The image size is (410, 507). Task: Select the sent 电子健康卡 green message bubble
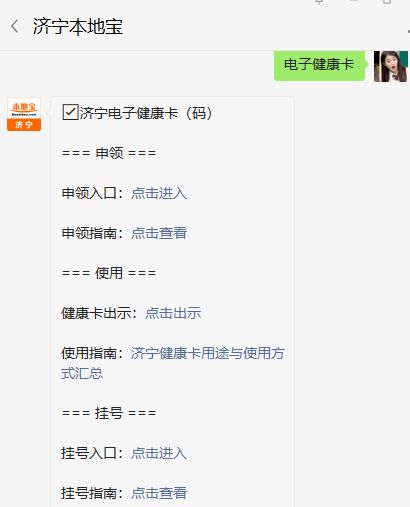coord(319,65)
